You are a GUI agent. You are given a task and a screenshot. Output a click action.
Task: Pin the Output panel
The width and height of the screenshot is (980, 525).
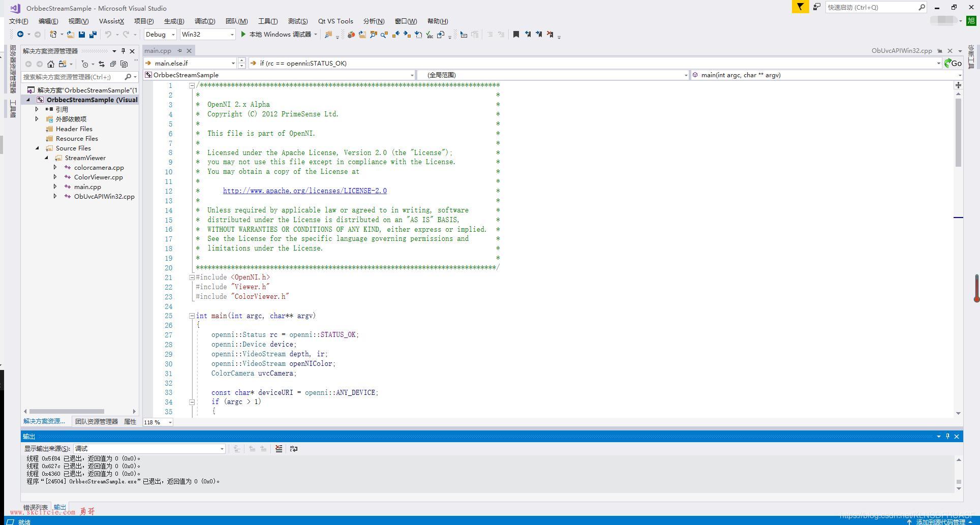pyautogui.click(x=947, y=436)
